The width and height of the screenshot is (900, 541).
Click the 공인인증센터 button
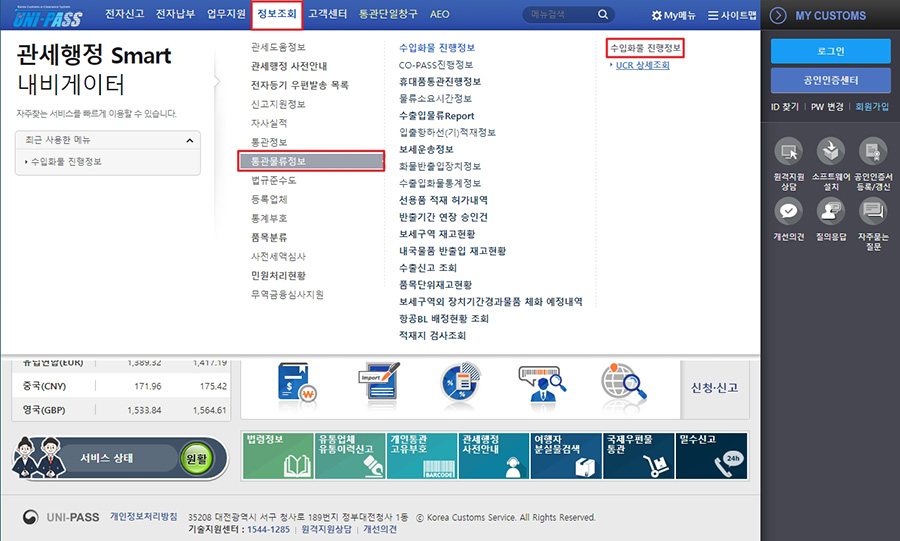(x=831, y=80)
